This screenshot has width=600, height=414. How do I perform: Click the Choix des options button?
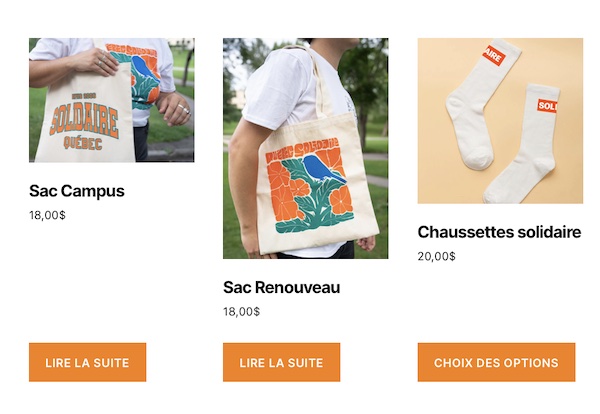point(496,362)
